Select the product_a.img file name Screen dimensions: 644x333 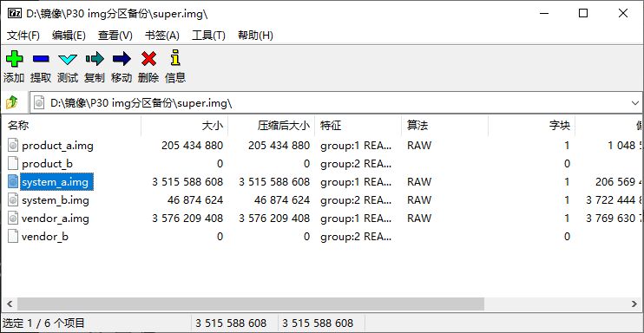pyautogui.click(x=57, y=146)
